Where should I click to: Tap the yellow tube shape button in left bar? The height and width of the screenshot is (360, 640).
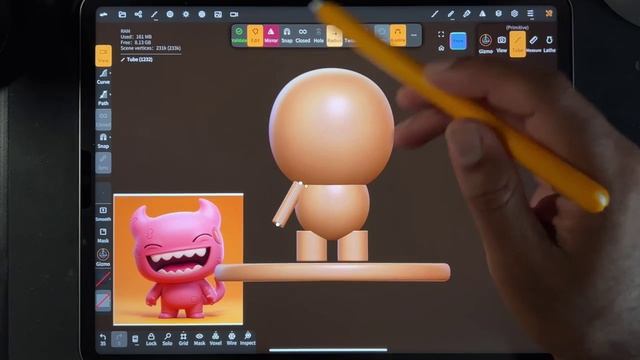click(x=103, y=56)
